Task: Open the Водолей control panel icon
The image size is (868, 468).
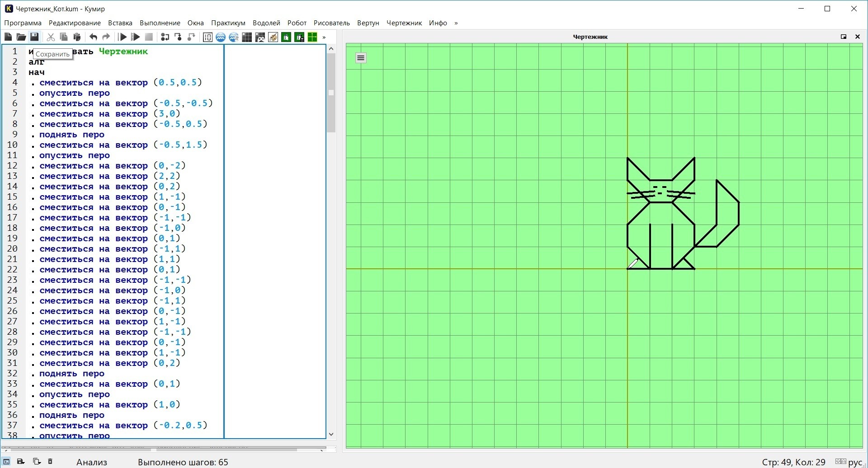Action: [234, 37]
